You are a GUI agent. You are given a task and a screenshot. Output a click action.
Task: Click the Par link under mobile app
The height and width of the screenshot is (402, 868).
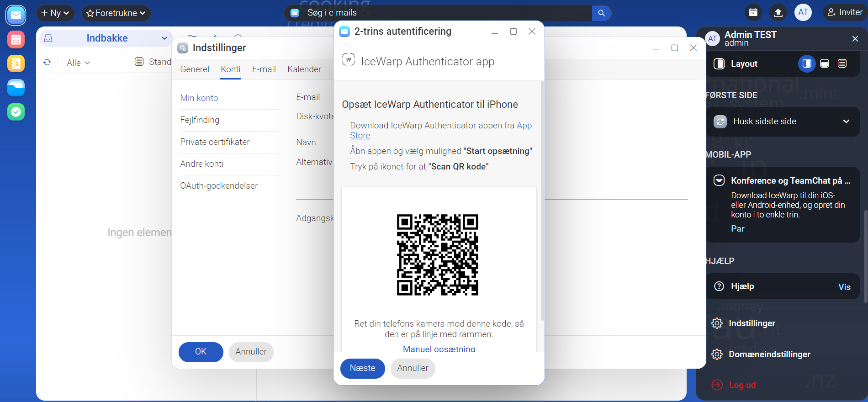click(738, 229)
